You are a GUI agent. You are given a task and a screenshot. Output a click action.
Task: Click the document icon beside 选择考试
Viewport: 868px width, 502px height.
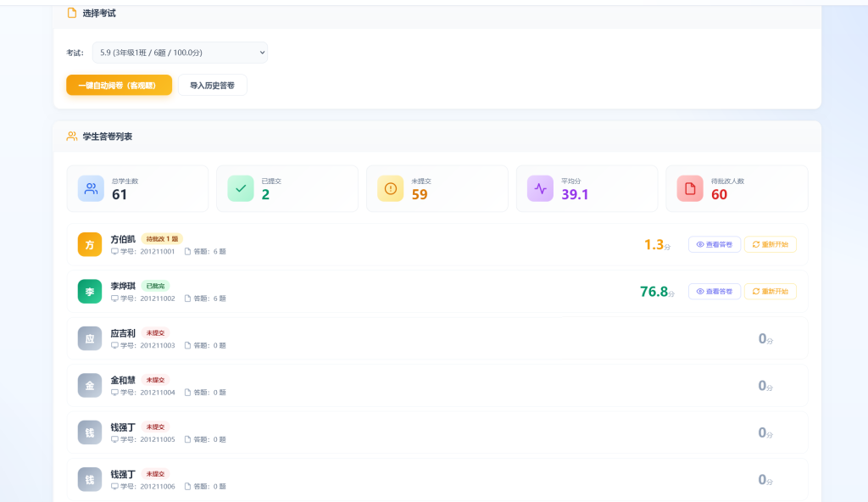pos(72,13)
